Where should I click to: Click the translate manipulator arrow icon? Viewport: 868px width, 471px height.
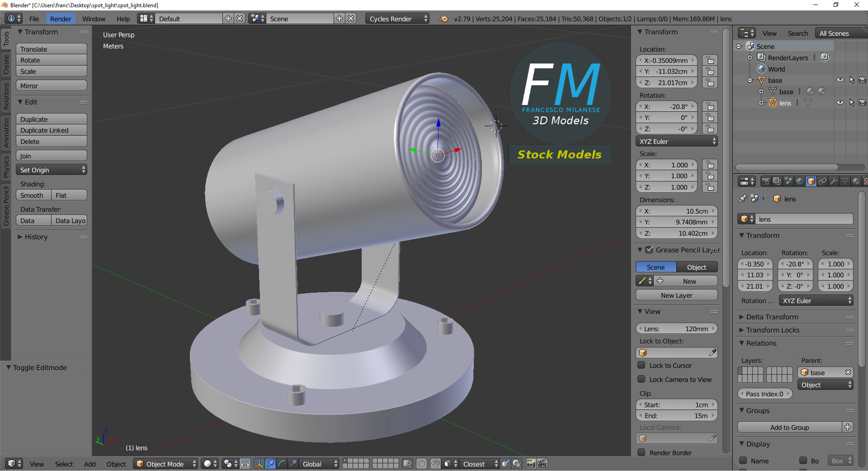(270, 464)
